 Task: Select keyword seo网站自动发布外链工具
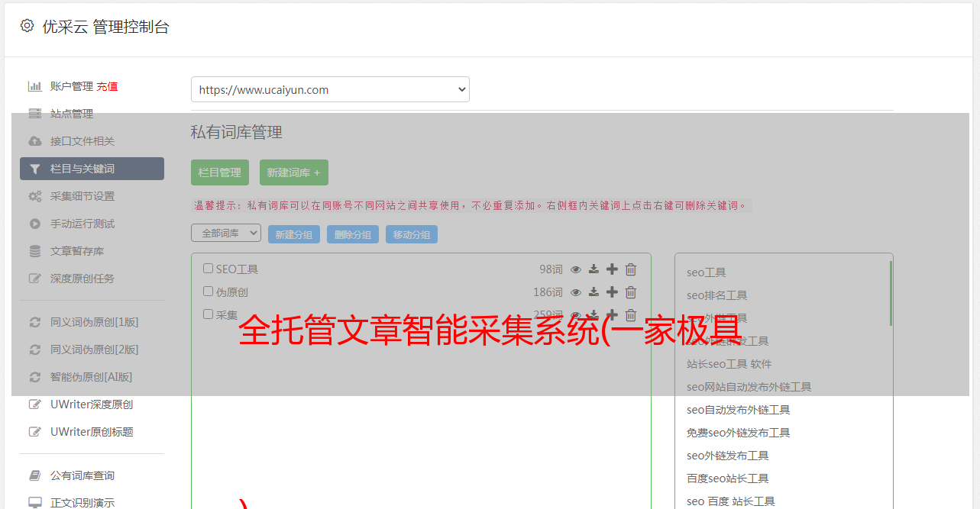point(749,387)
